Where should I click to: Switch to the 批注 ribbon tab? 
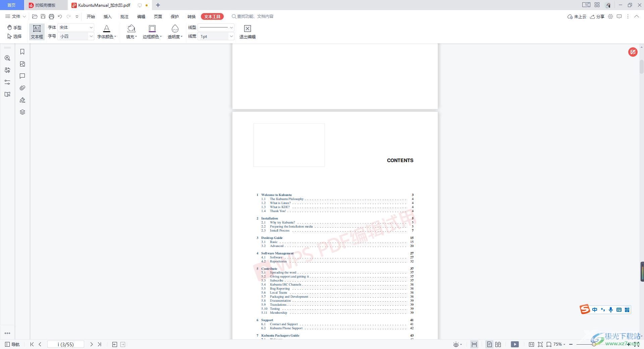pos(124,16)
